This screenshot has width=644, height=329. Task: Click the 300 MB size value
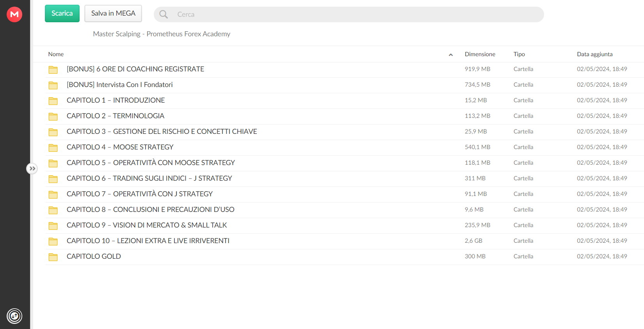pyautogui.click(x=475, y=256)
